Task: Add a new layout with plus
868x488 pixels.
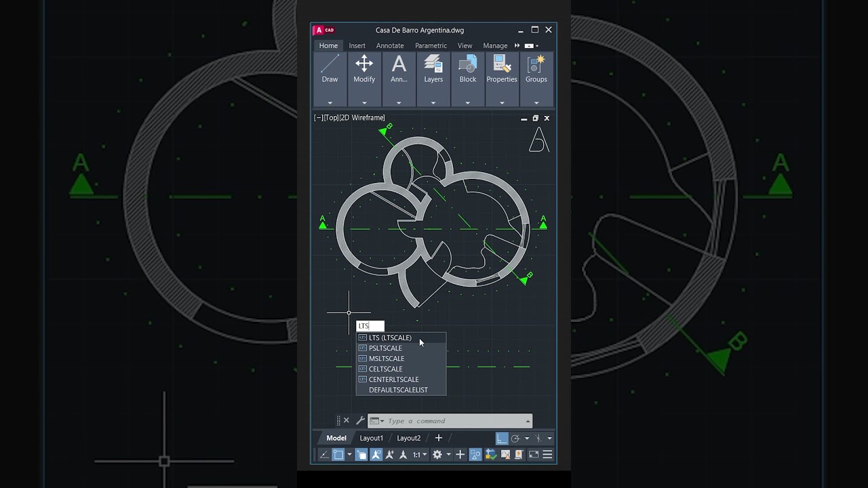Action: (x=439, y=438)
